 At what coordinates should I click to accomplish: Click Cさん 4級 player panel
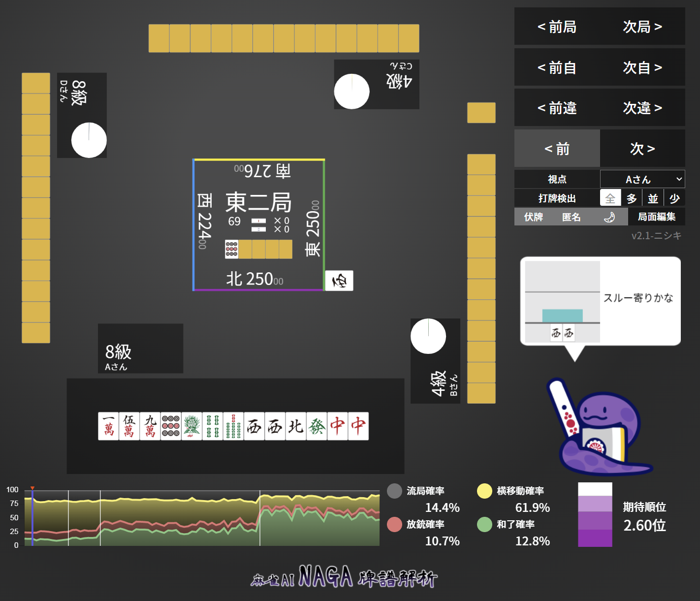coord(377,84)
